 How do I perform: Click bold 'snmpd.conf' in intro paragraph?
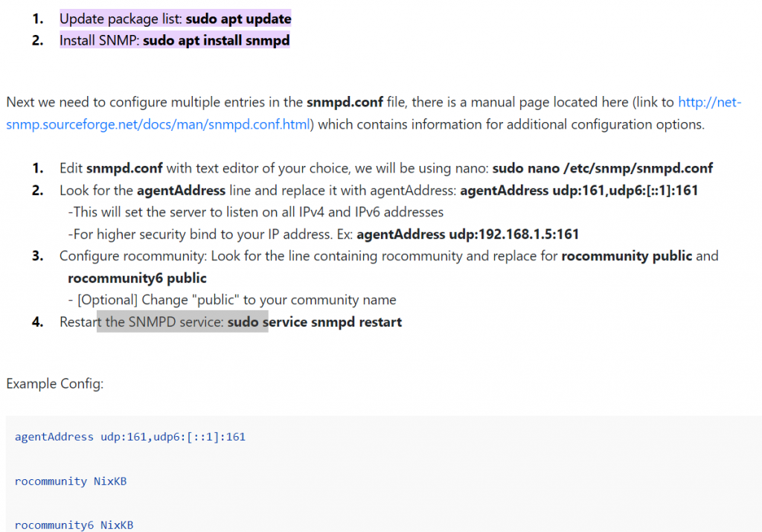coord(345,103)
